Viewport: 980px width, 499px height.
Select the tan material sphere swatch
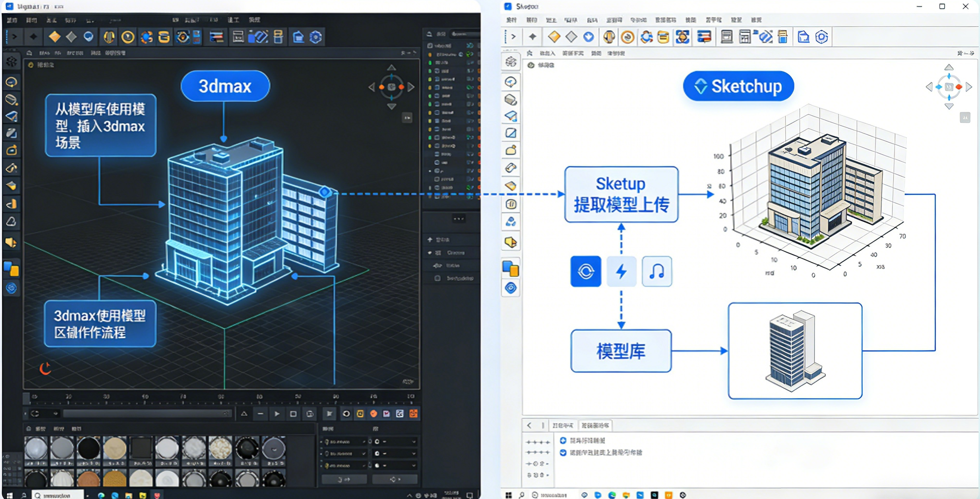[x=115, y=448]
